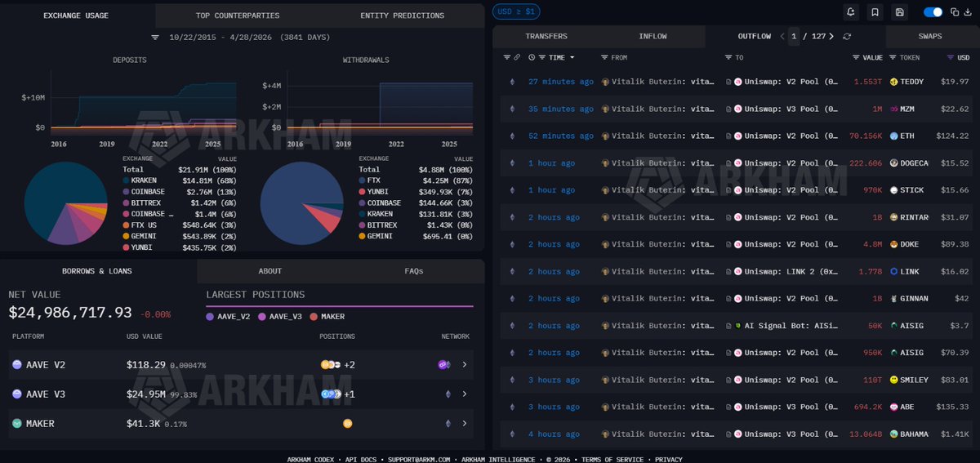Click the alert bell icon
Viewport: 980px width, 463px height.
(x=851, y=12)
